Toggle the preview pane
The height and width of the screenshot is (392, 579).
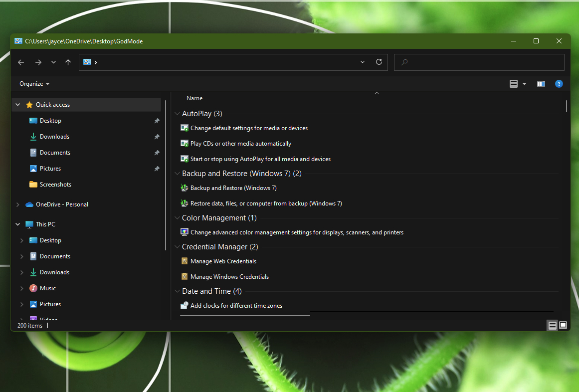pyautogui.click(x=541, y=84)
